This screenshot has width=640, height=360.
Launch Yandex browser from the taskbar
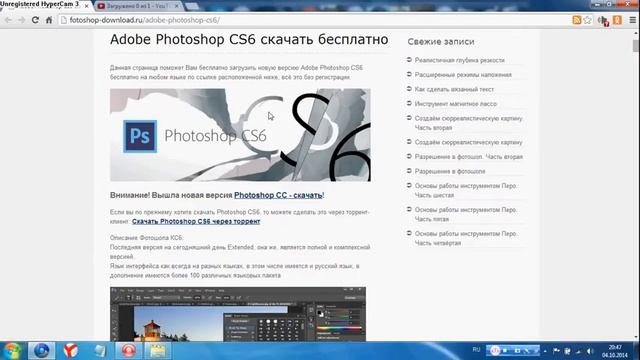pyautogui.click(x=71, y=351)
